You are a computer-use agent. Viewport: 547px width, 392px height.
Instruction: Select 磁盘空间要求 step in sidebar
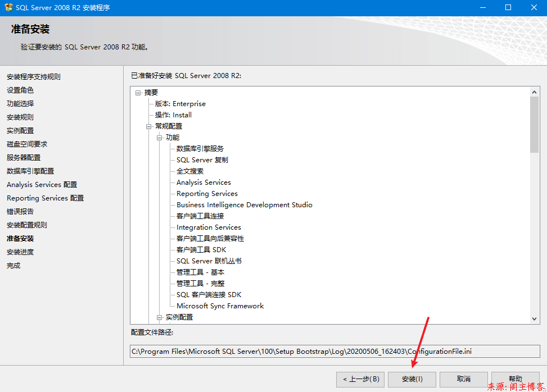(27, 144)
